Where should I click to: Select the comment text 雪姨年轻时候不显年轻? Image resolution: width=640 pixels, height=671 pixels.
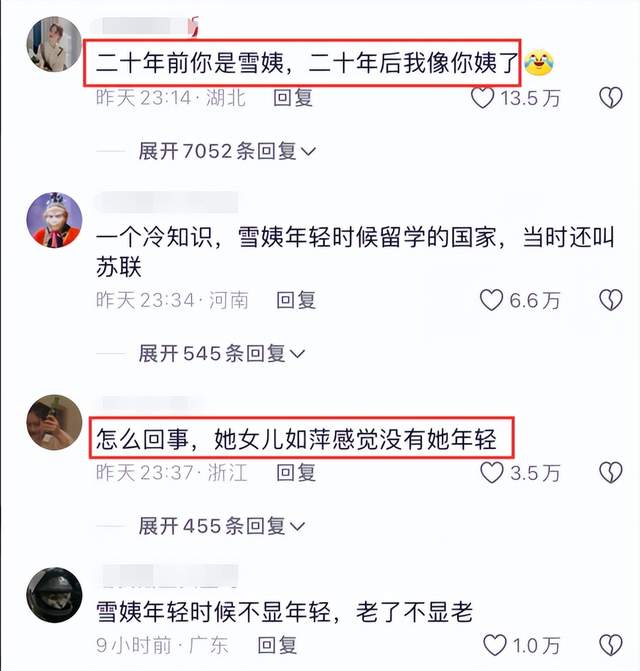click(213, 612)
